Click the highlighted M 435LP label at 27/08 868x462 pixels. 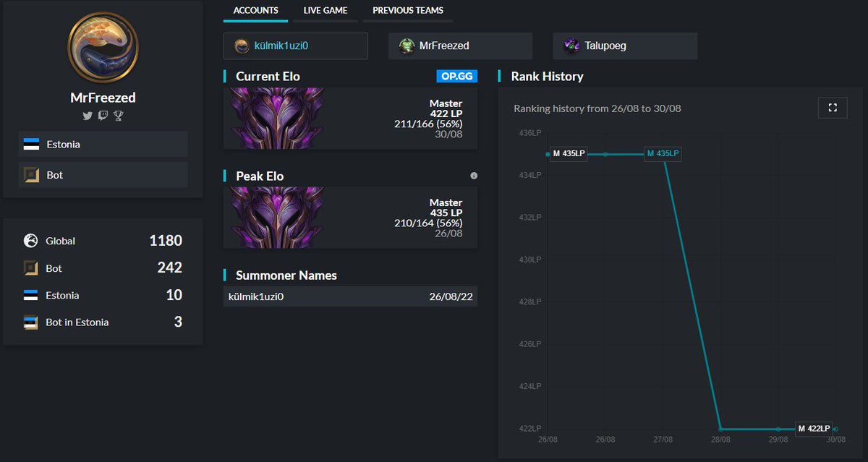[663, 153]
